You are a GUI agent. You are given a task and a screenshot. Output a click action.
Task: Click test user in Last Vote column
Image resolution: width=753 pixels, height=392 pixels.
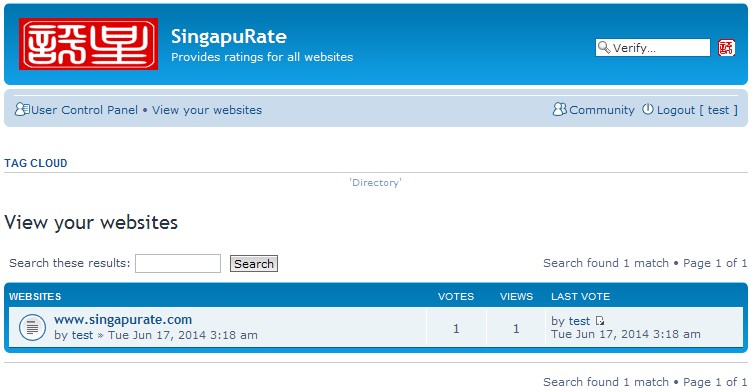pos(579,321)
